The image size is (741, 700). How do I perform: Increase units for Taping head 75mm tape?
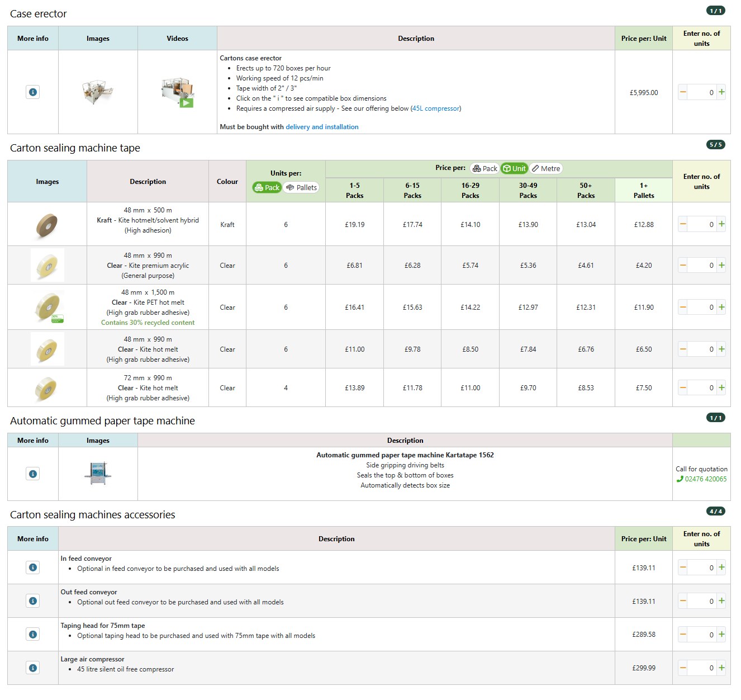pos(721,635)
